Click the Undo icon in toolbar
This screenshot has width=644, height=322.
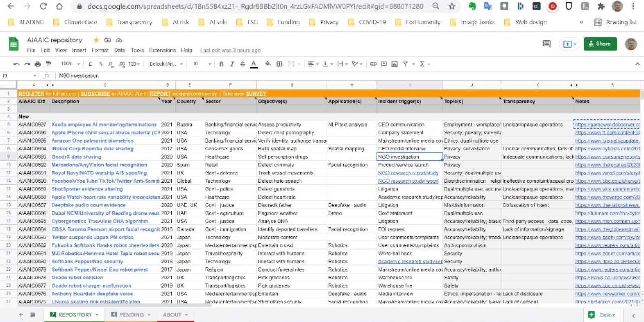(x=16, y=64)
